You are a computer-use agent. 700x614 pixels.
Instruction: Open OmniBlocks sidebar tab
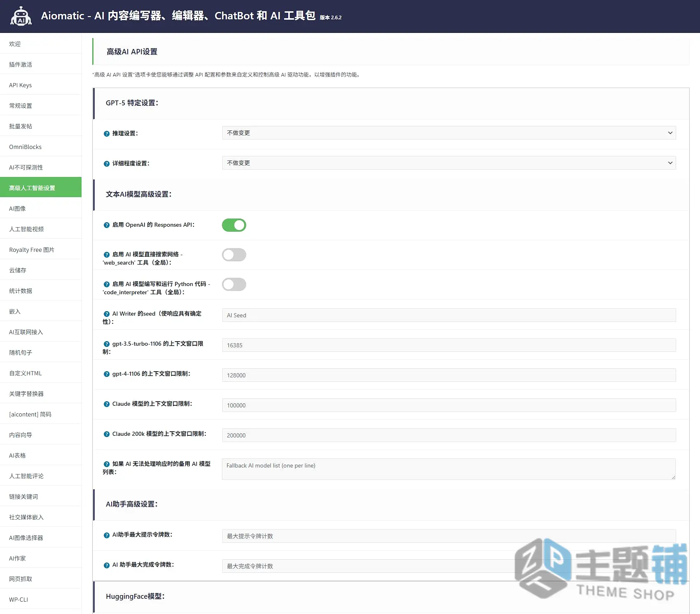41,147
